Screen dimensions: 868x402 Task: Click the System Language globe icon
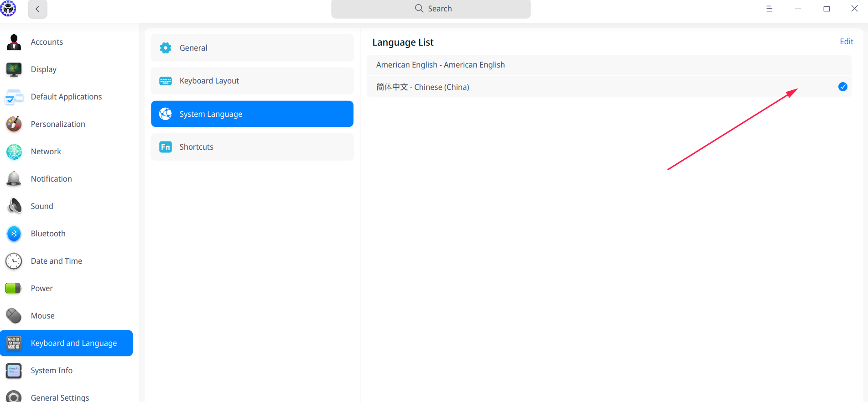pos(166,114)
